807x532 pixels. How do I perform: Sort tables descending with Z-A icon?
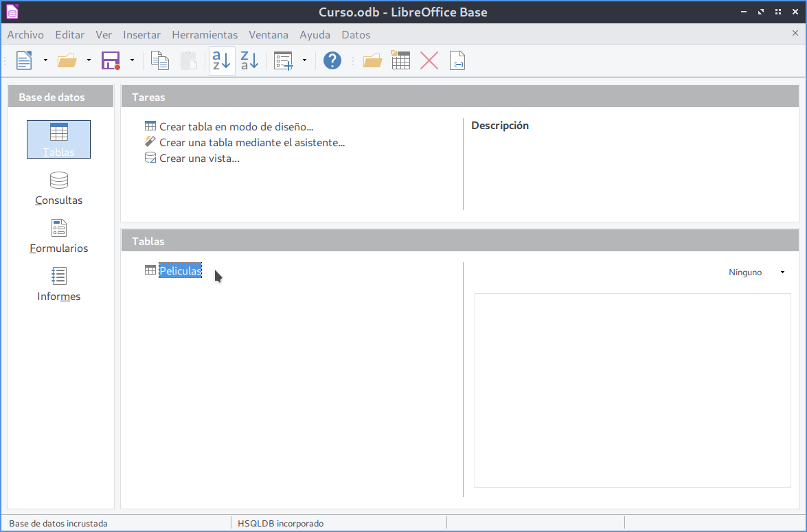point(249,60)
